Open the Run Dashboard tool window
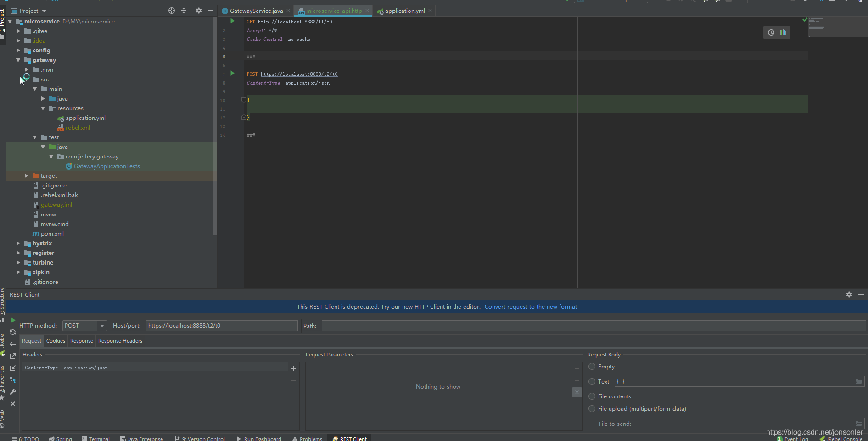The height and width of the screenshot is (441, 868). pos(259,439)
